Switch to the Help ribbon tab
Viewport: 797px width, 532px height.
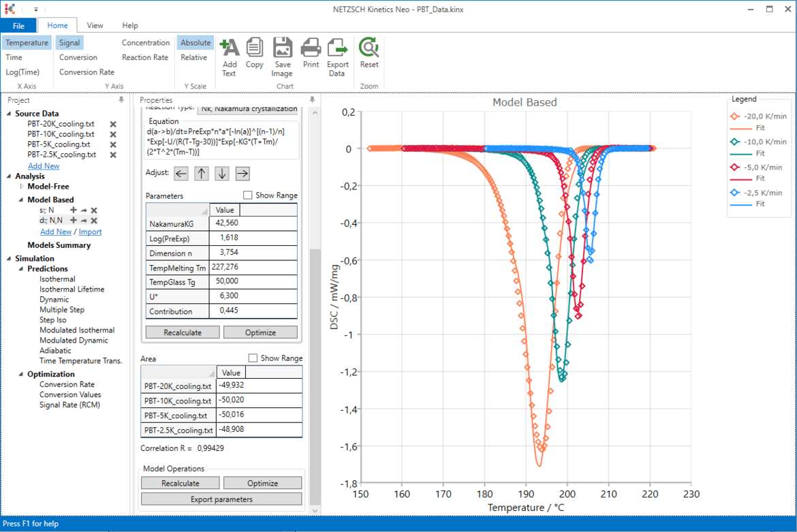pos(129,25)
